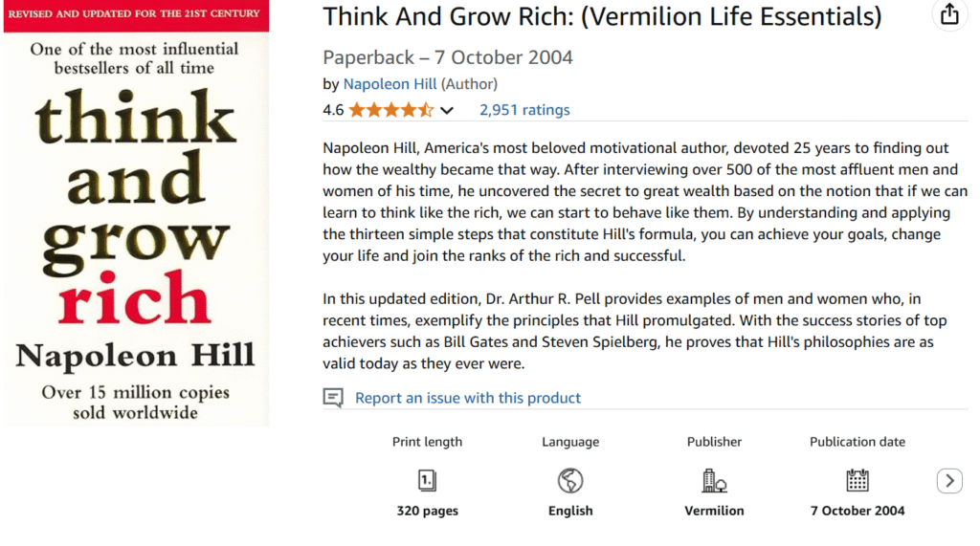This screenshot has height=546, width=980.
Task: Click the publication date calendar icon
Action: click(x=857, y=480)
